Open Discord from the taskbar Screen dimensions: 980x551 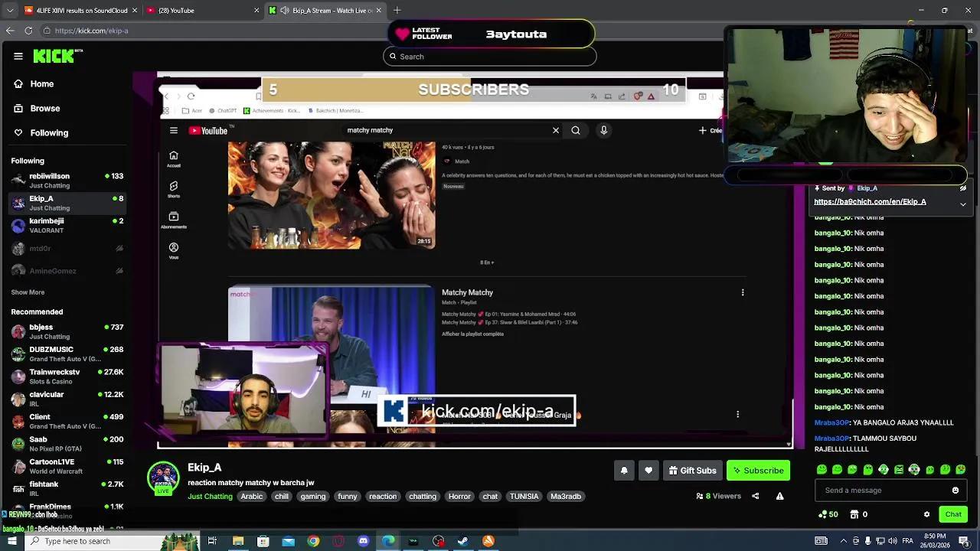click(363, 541)
